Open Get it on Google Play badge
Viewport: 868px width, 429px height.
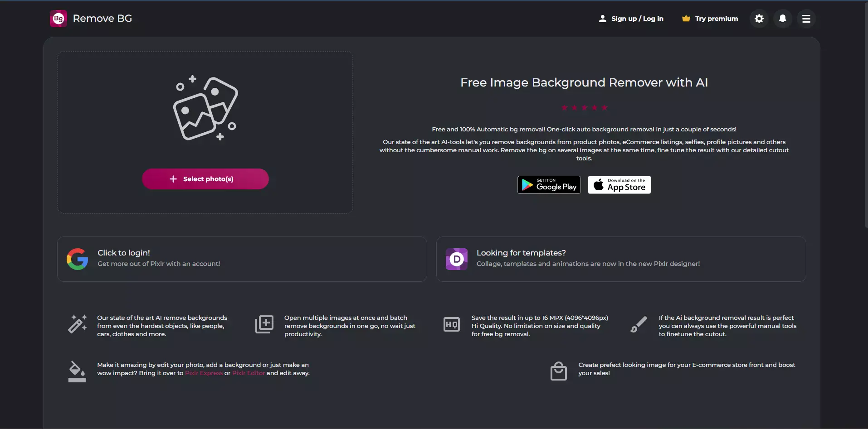pos(549,185)
